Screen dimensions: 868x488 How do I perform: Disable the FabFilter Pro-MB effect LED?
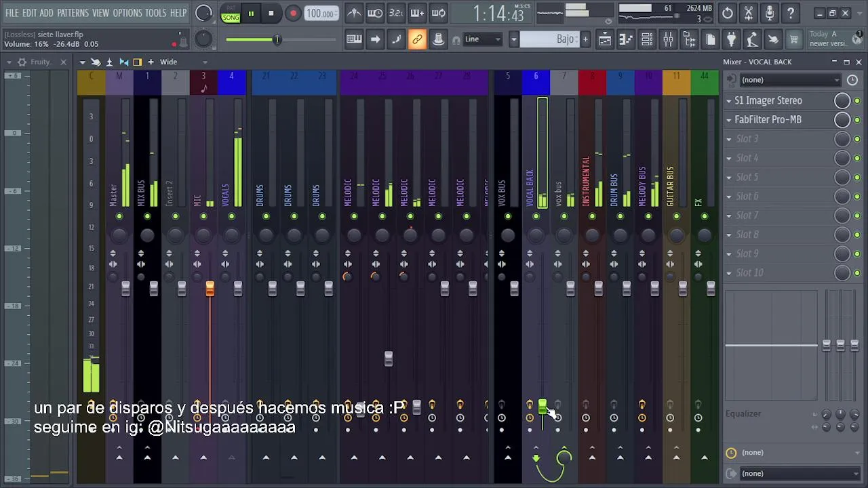point(857,120)
